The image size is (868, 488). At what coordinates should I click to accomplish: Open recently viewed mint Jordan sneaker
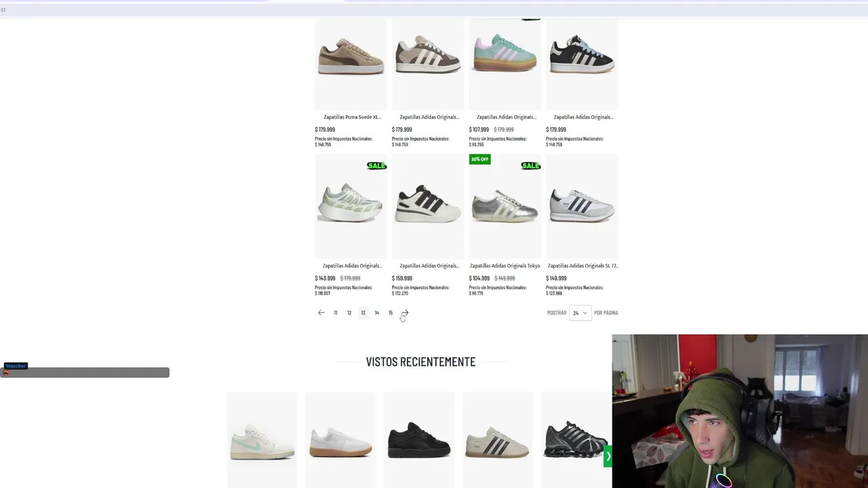coord(262,441)
